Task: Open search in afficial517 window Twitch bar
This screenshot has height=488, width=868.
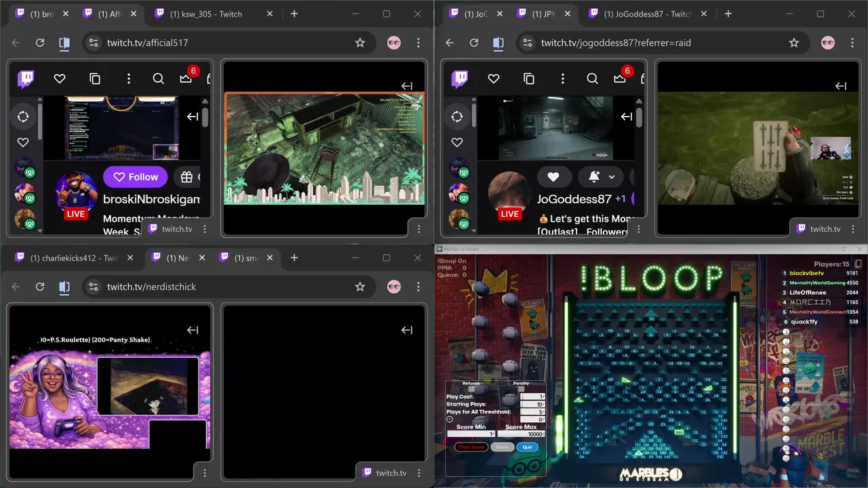Action: [159, 79]
